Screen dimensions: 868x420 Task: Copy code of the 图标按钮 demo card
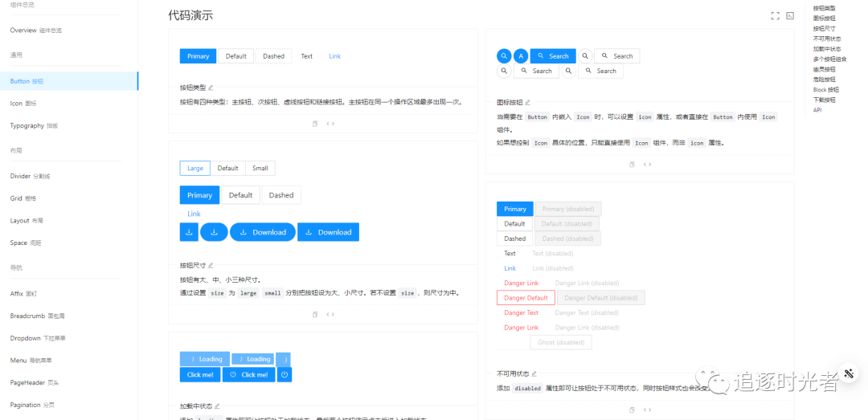[x=633, y=165]
